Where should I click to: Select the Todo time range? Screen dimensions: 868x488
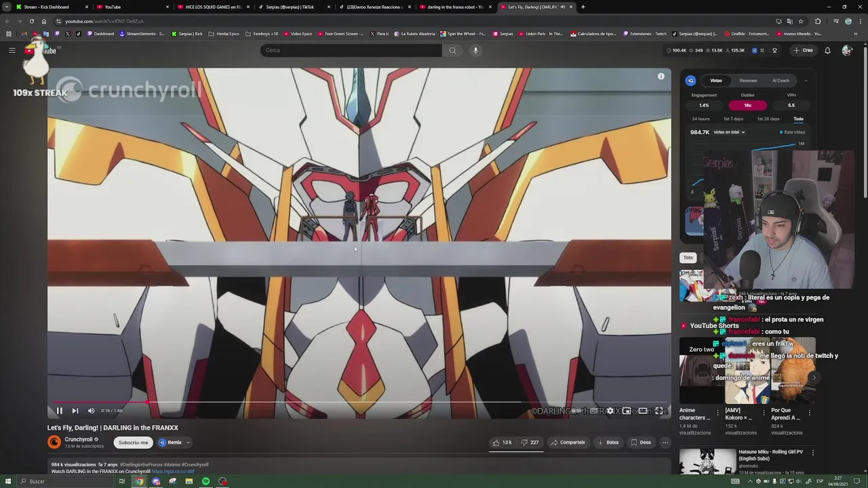point(798,119)
